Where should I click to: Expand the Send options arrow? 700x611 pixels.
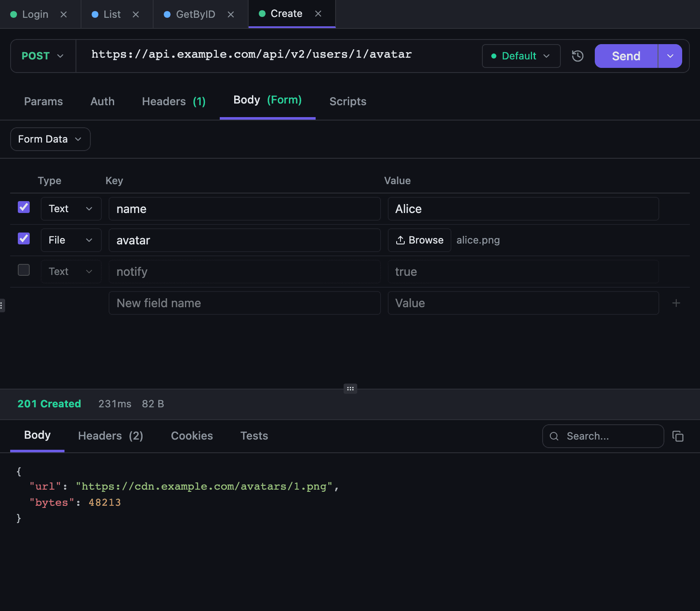tap(670, 56)
